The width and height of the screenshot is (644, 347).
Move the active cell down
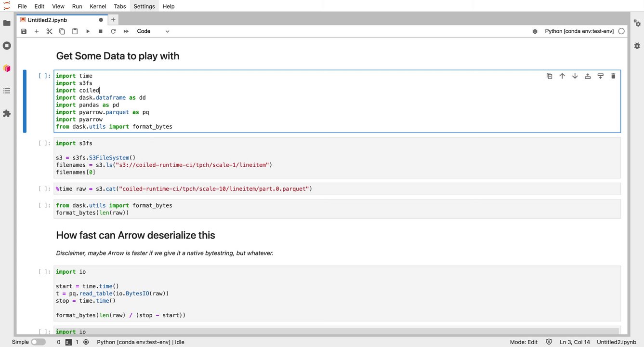(x=575, y=76)
